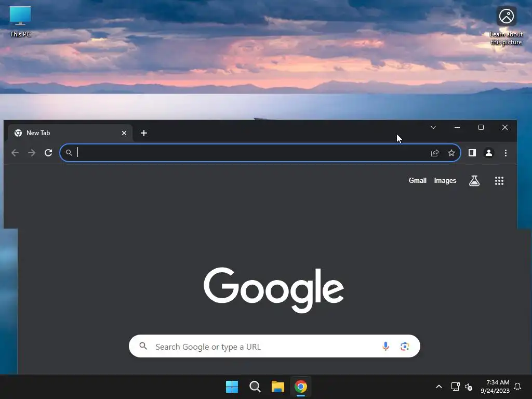Click the Chrome taskbar icon
532x399 pixels.
(301, 387)
